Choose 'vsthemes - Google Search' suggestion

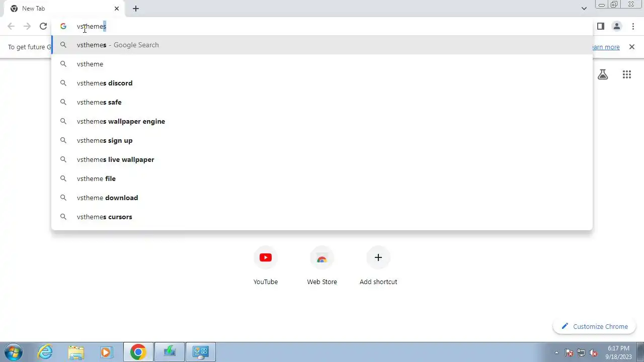(x=322, y=45)
